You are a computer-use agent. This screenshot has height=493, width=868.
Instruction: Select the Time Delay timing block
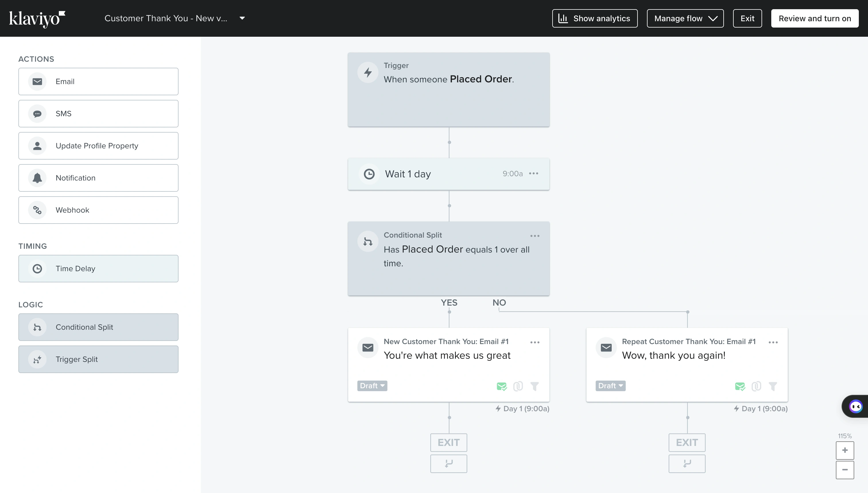[x=98, y=269]
